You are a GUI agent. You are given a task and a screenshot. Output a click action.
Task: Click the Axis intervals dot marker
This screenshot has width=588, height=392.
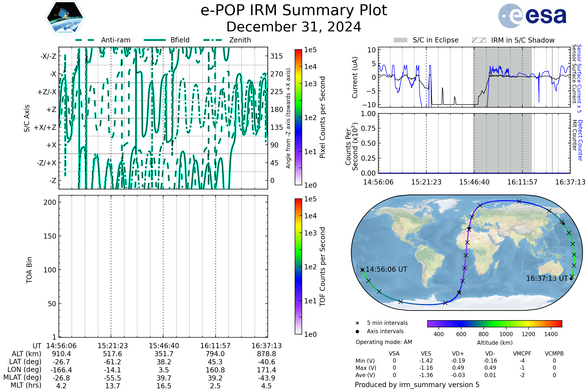pos(357,331)
